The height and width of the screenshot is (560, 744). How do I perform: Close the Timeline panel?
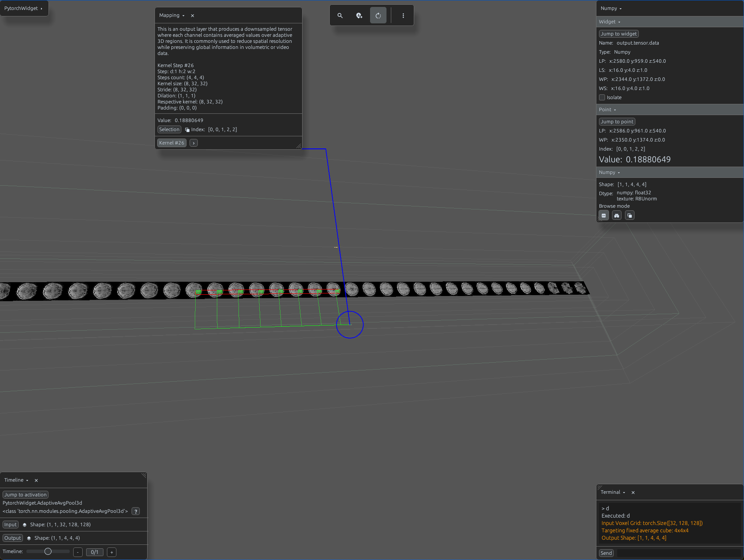tap(36, 480)
